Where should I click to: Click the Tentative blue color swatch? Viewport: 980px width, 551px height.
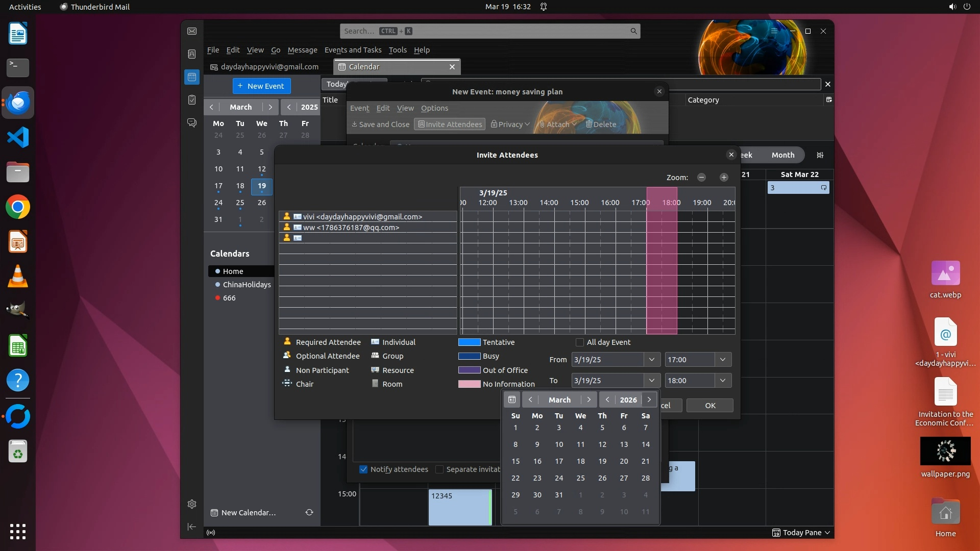click(x=469, y=342)
